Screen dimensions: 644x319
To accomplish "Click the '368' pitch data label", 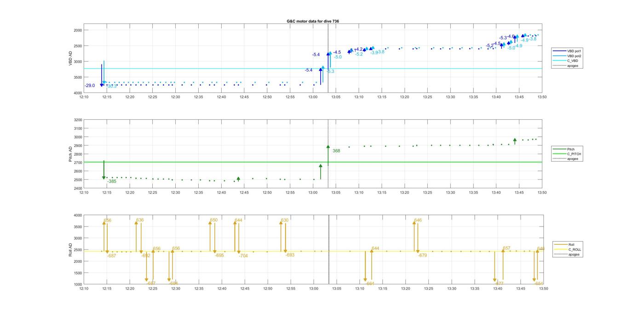I will click(336, 151).
